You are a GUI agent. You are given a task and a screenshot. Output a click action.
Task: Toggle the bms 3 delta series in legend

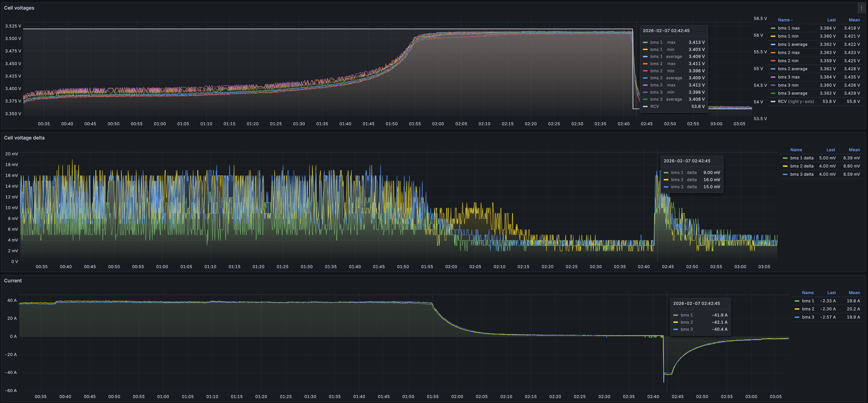[802, 174]
